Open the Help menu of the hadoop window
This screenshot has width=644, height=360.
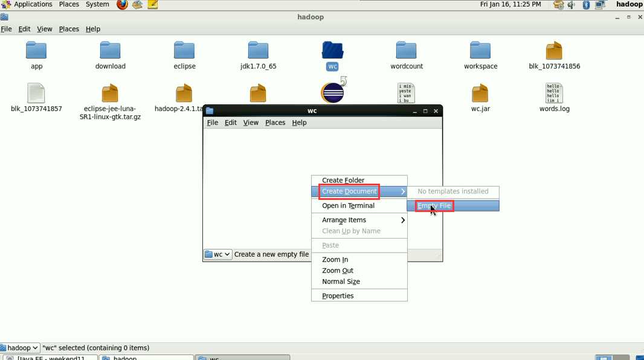pos(93,29)
